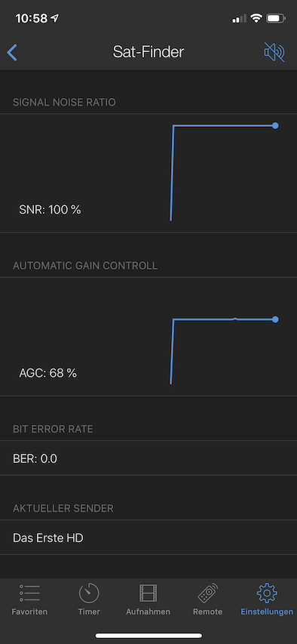Open the Remote control icon
Screen dimensions: 297x644
pos(208,593)
